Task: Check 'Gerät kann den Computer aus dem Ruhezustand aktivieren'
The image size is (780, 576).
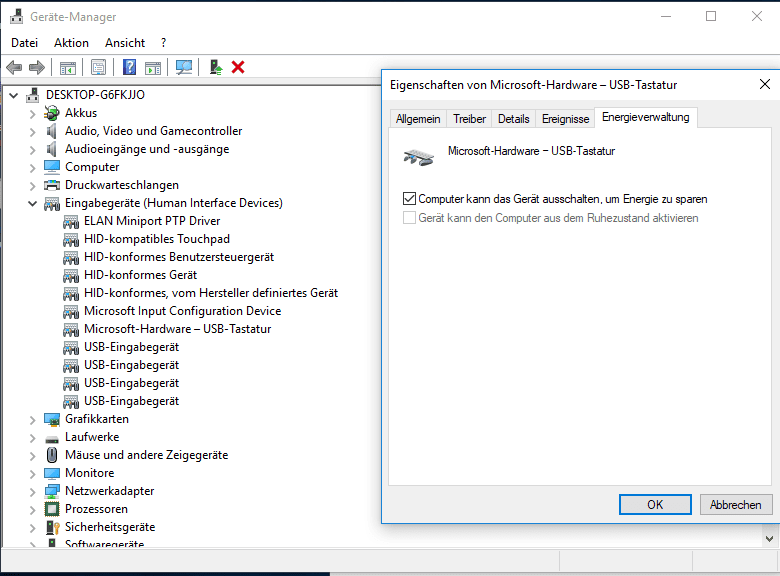Action: (x=409, y=218)
